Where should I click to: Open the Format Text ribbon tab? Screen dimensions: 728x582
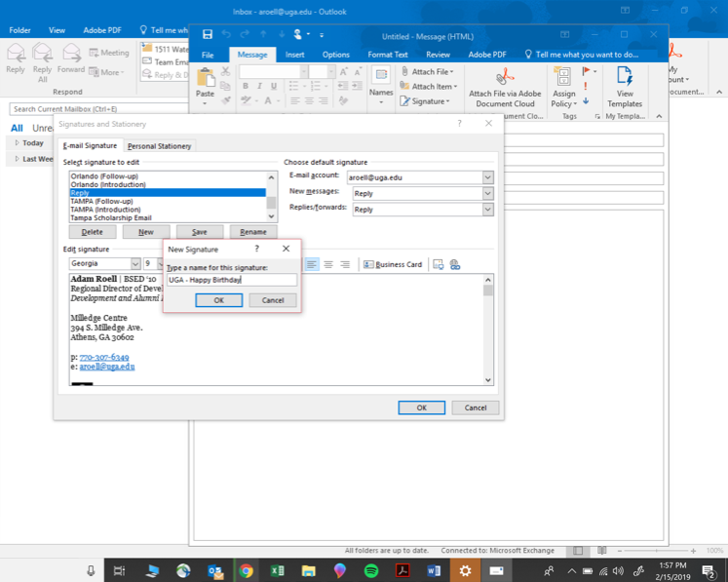(388, 55)
